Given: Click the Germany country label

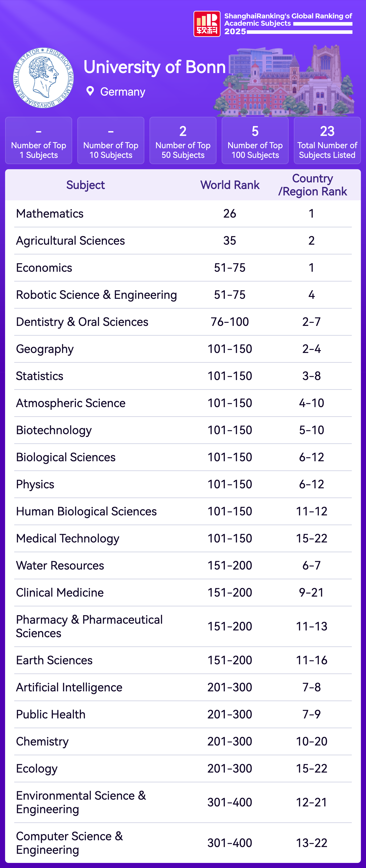Looking at the screenshot, I should [x=123, y=92].
